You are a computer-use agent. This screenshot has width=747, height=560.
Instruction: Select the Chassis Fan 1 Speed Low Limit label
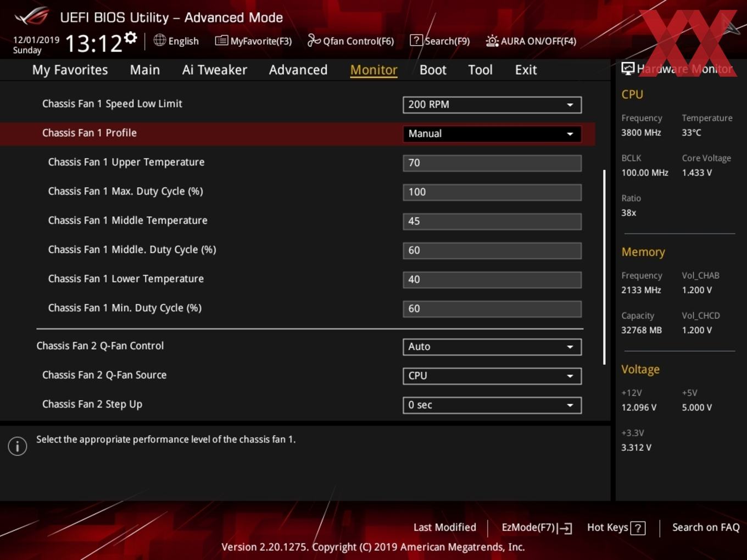[112, 104]
